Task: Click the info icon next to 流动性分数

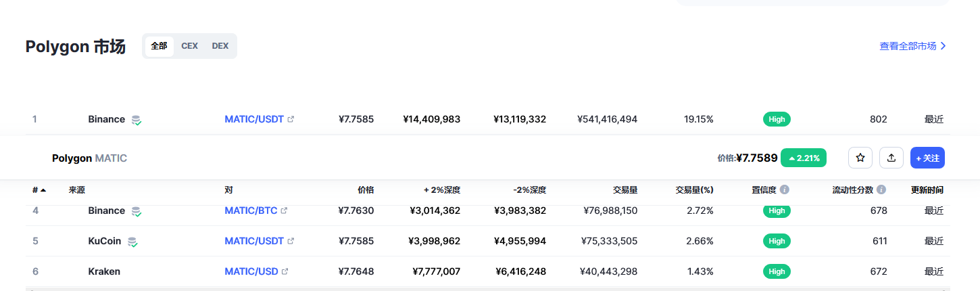Action: tap(881, 190)
